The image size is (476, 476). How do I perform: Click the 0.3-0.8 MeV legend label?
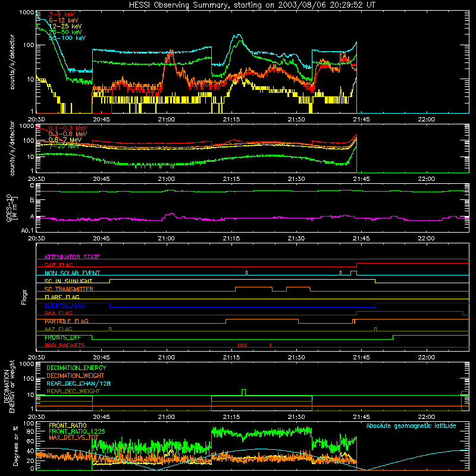click(x=68, y=134)
